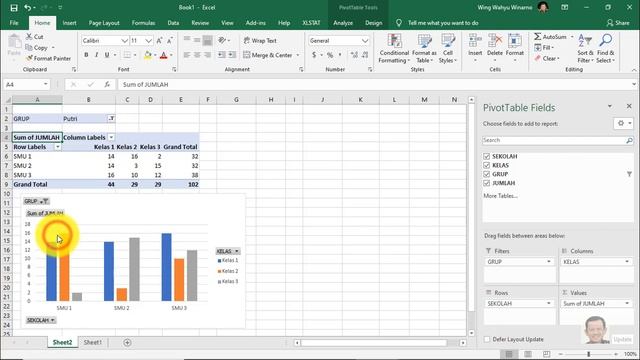This screenshot has width=640, height=360.
Task: Open the Insert ribbon tab
Action: (x=69, y=23)
